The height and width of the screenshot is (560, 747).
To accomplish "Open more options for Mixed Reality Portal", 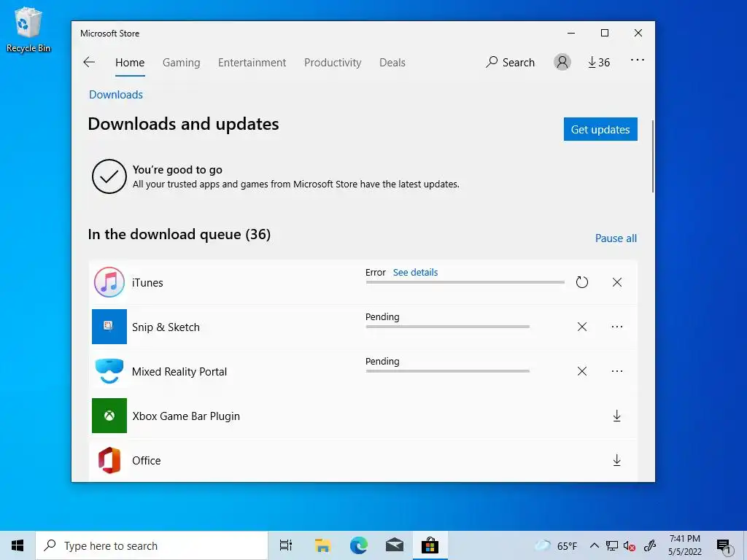I will [x=617, y=371].
